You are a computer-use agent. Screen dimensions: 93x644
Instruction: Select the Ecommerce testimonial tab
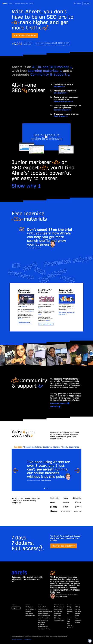click(x=74, y=447)
